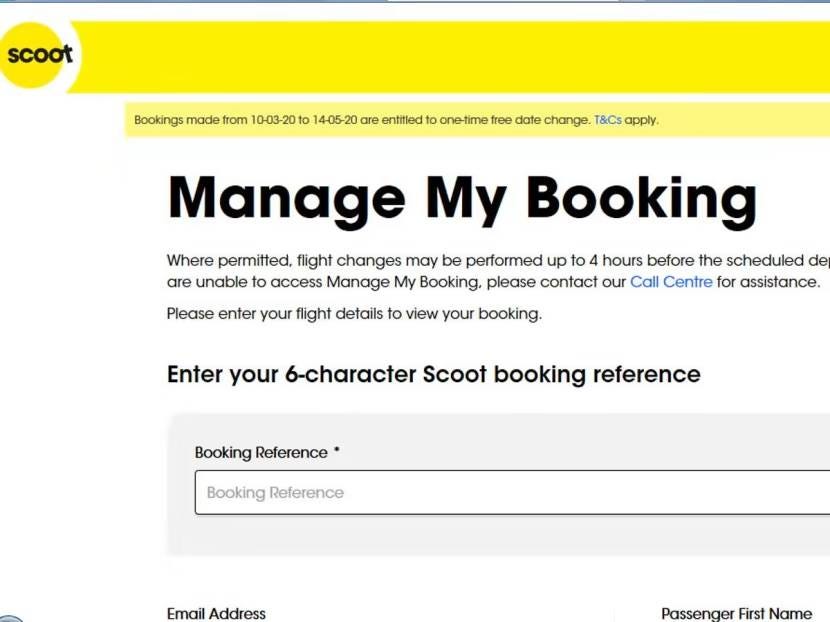Click the Call Centre link
This screenshot has width=830, height=622.
pyautogui.click(x=671, y=281)
